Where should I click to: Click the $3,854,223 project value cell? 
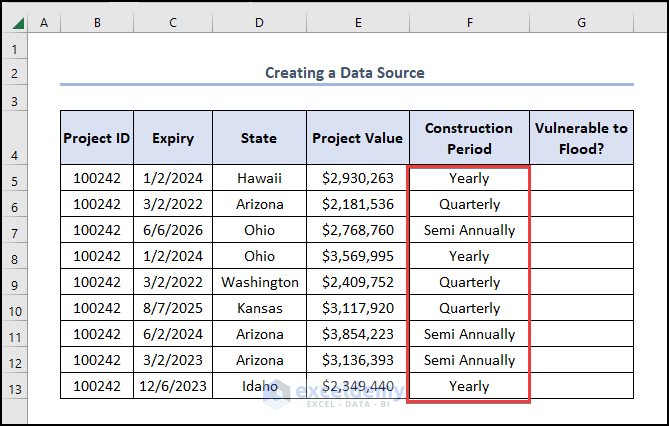coord(357,334)
